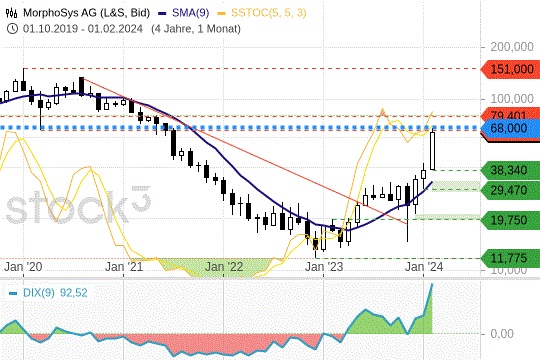This screenshot has width=540, height=360.
Task: Click the (4 Jahre, 1 Monat) duration text
Action: [x=196, y=29]
